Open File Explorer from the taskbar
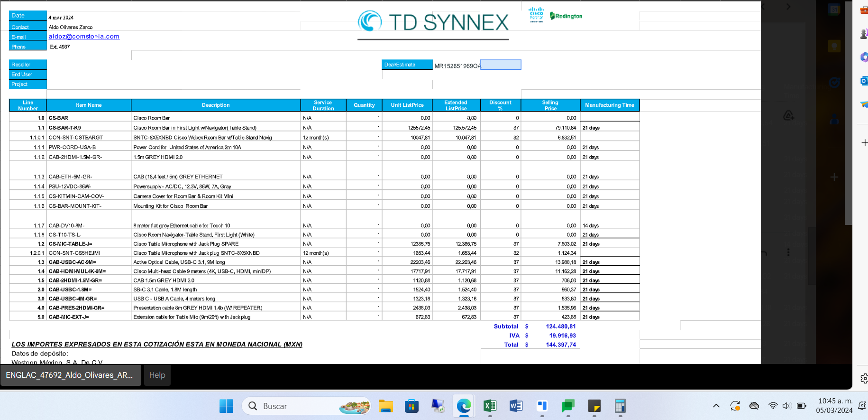Viewport: 868px width, 420px height. click(386, 406)
